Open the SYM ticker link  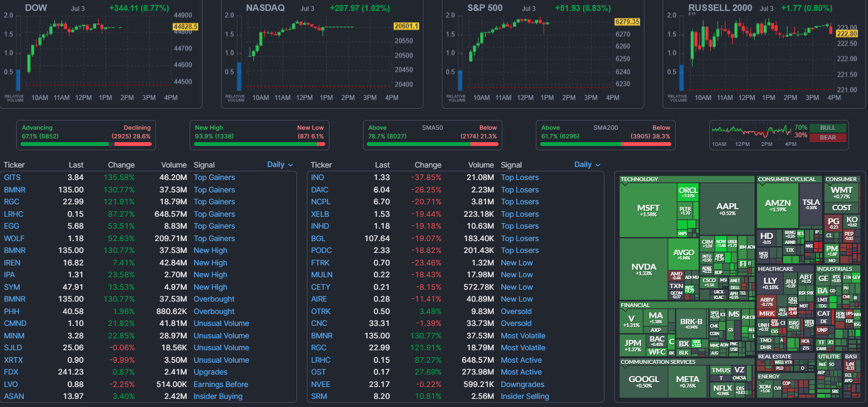[x=12, y=287]
